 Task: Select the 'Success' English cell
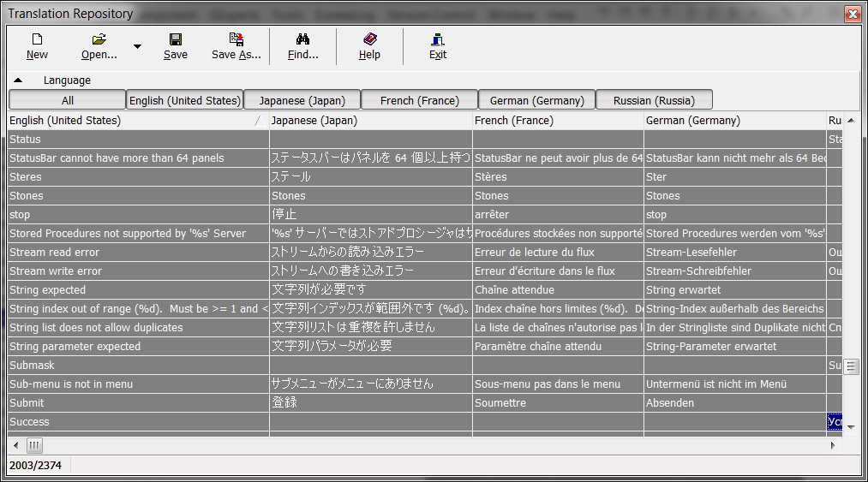(139, 422)
